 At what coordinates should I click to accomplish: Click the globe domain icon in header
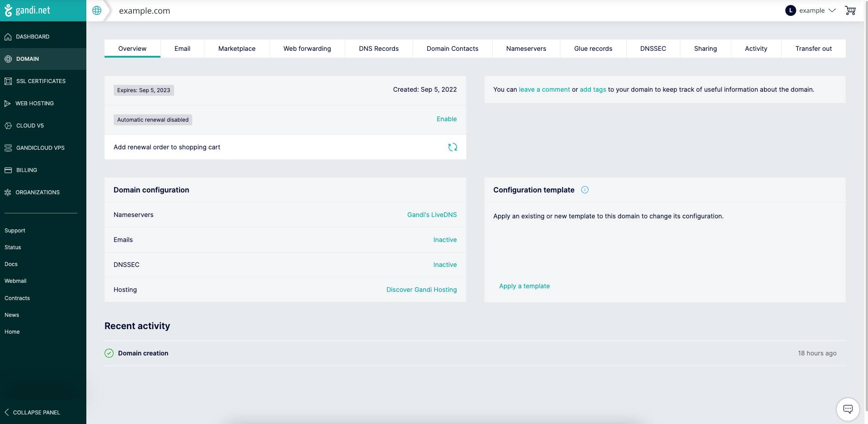[x=97, y=10]
